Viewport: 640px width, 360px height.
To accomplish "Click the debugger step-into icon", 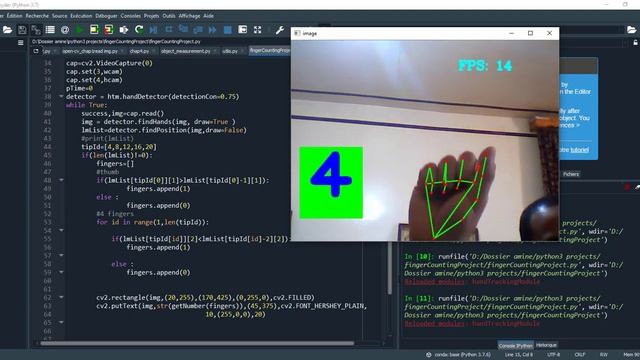I will (184, 29).
